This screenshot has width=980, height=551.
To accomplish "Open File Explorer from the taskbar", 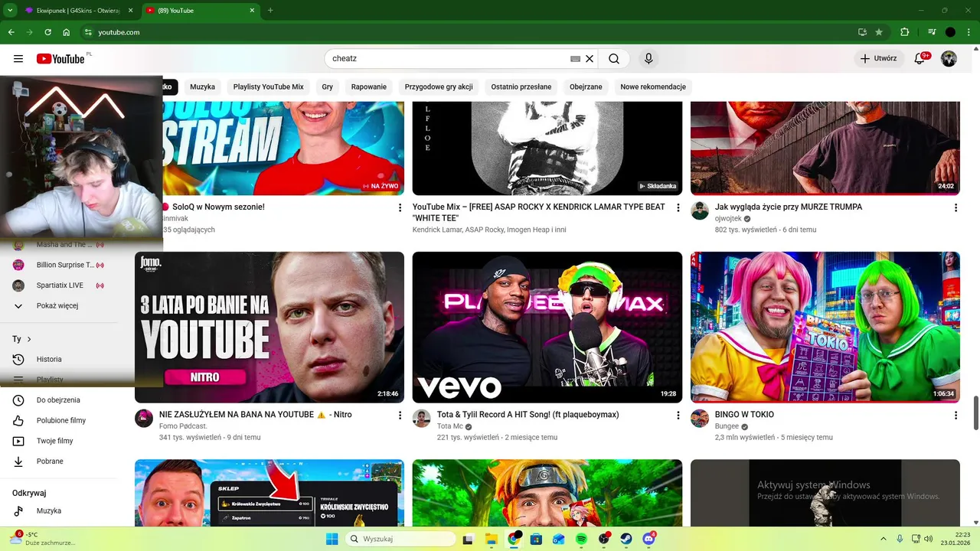I will pos(491,540).
